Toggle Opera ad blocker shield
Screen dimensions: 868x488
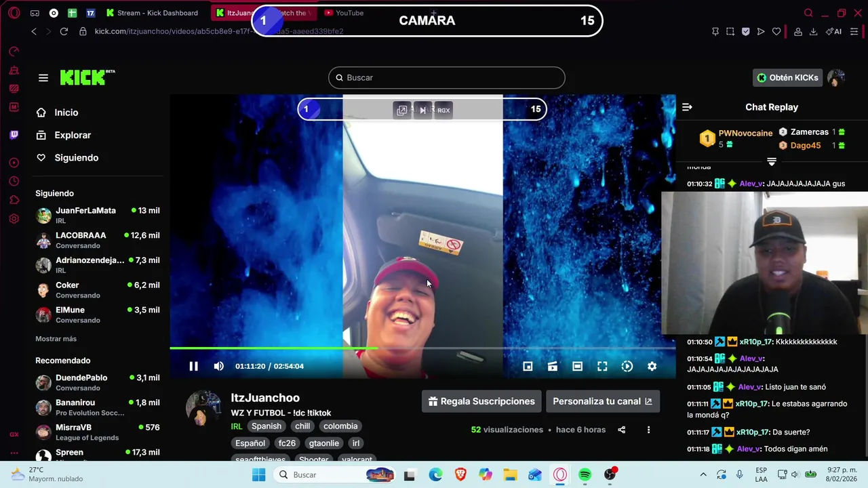[745, 31]
